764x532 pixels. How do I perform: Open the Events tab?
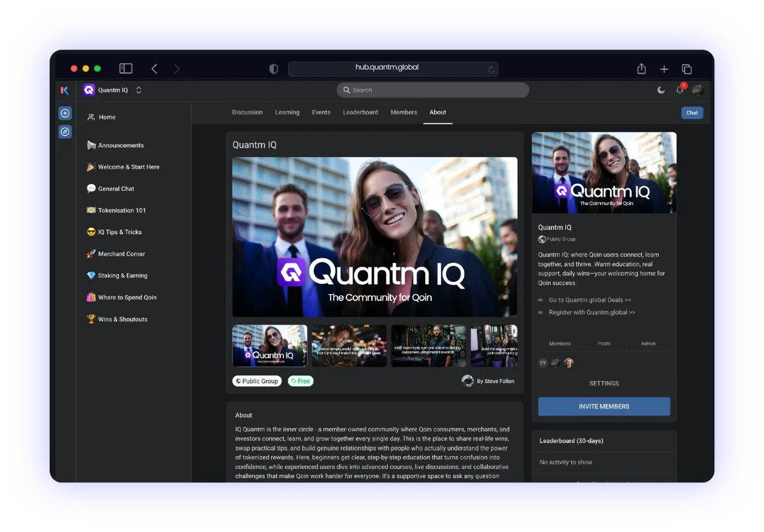pos(321,113)
